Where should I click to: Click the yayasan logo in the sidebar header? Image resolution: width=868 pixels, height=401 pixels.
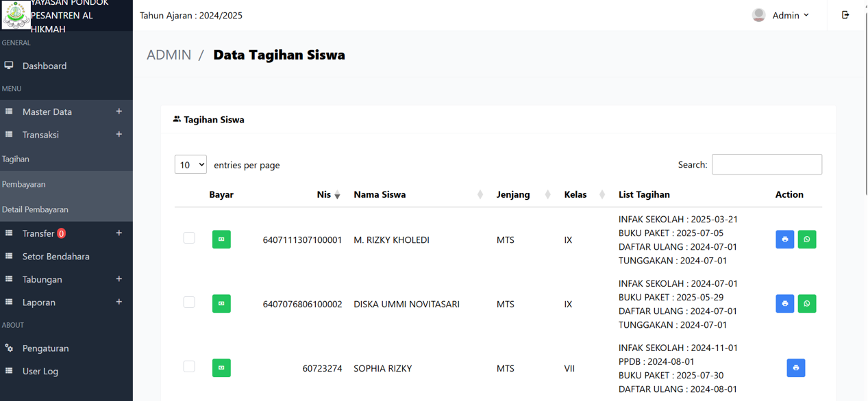tap(16, 15)
